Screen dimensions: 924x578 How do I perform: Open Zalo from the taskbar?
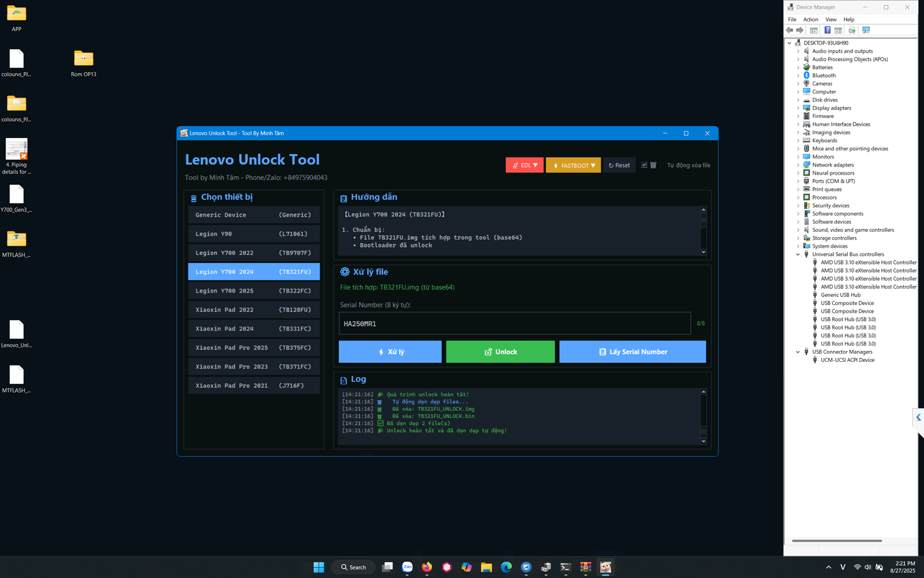tap(407, 567)
